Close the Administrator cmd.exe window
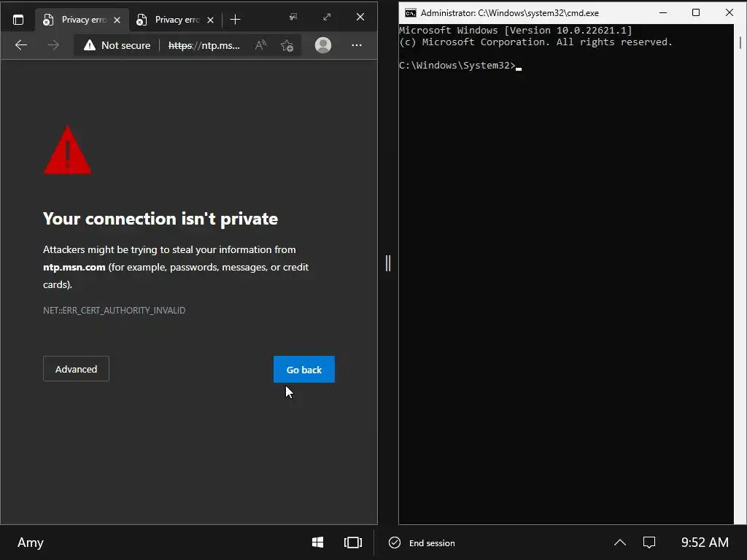 (x=729, y=13)
